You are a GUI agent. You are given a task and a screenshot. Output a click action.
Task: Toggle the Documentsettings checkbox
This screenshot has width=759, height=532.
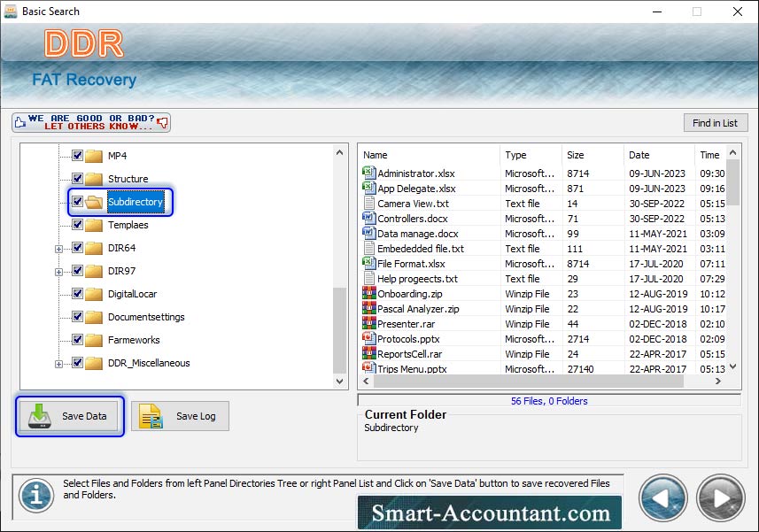click(77, 316)
